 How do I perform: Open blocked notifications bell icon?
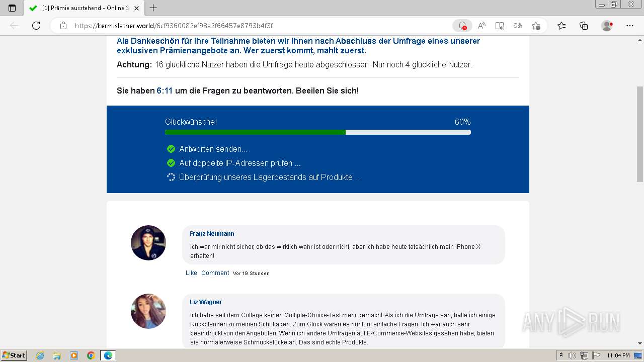pos(462,26)
